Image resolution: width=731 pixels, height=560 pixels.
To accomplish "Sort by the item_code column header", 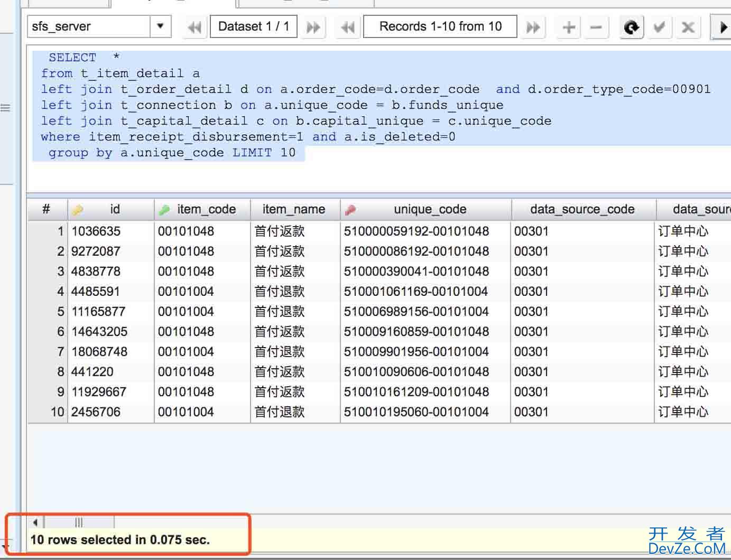I will click(202, 210).
